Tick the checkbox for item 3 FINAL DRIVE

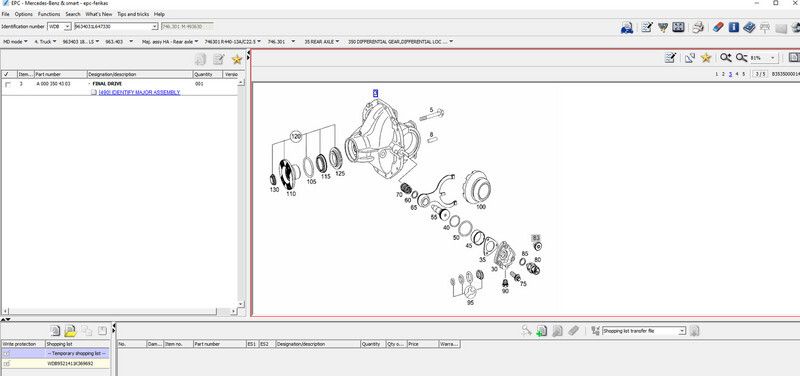(x=7, y=84)
